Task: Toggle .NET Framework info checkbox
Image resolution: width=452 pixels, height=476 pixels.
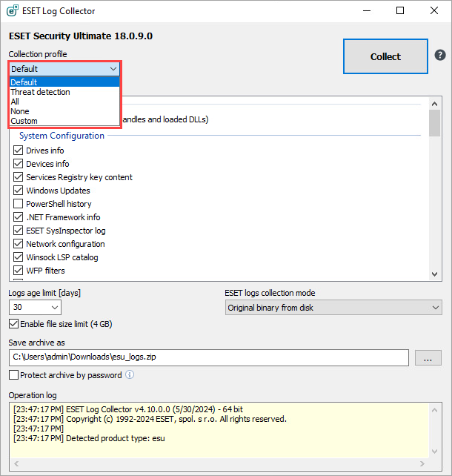Action: [x=19, y=217]
